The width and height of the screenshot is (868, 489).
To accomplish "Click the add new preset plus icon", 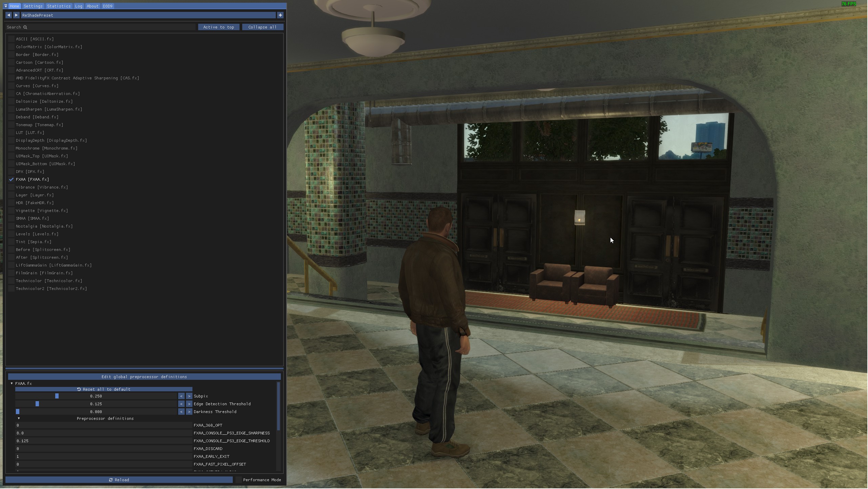I will pos(280,15).
